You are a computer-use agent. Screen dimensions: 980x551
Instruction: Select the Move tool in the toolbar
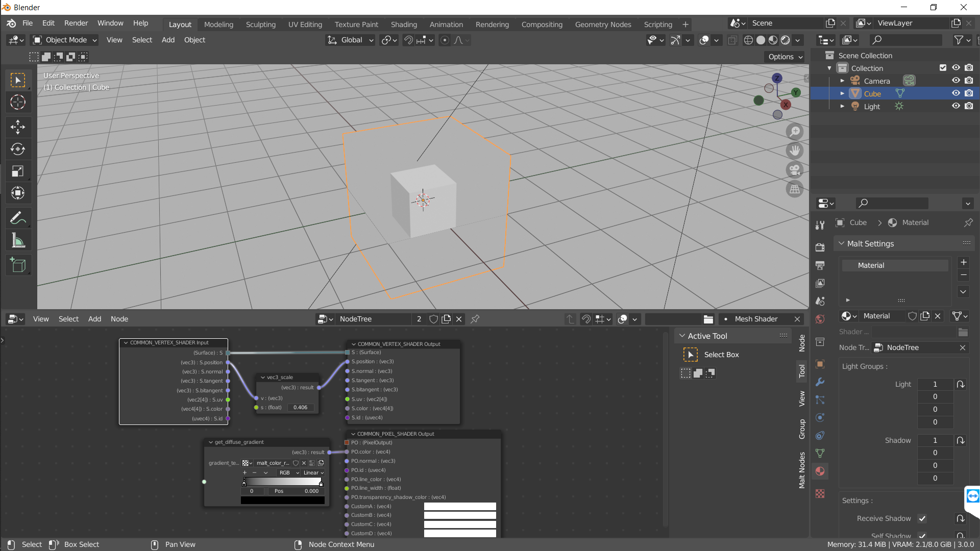click(18, 127)
